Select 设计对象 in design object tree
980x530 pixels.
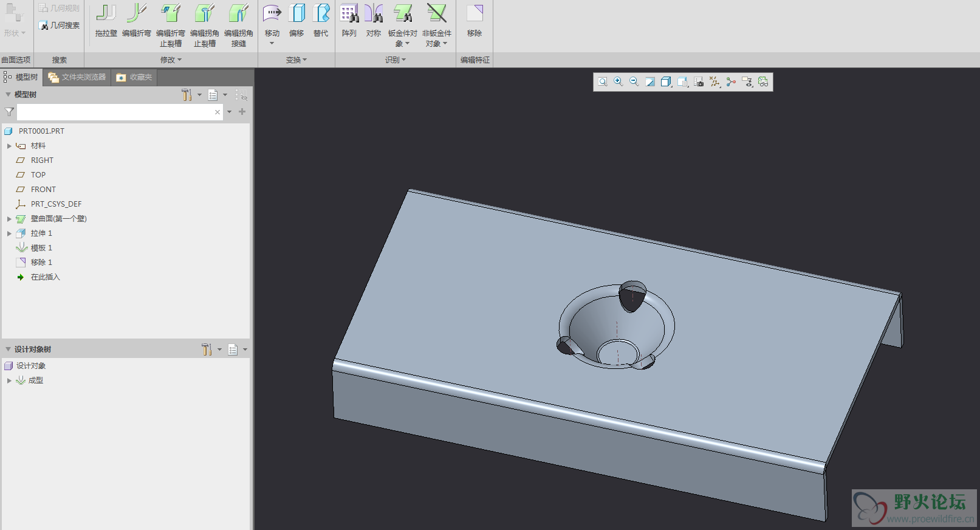tap(30, 366)
